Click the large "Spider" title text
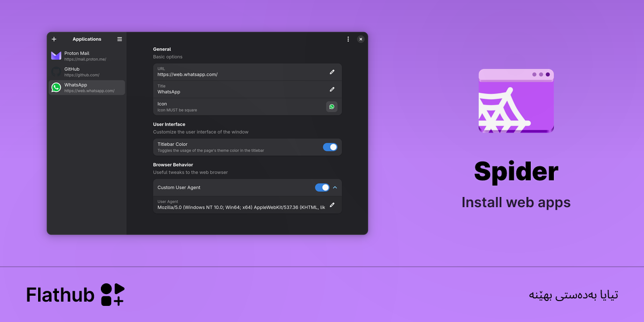 click(x=516, y=172)
